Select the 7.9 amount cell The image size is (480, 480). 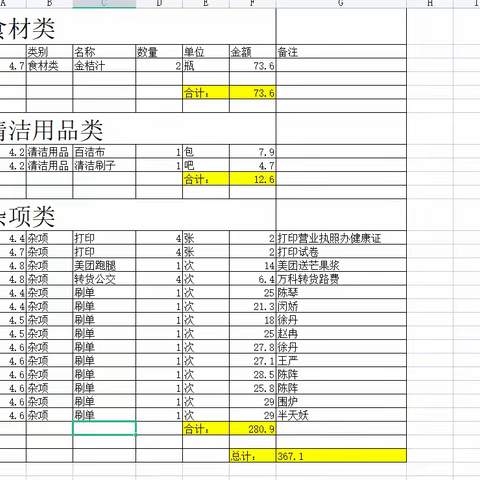click(x=253, y=152)
